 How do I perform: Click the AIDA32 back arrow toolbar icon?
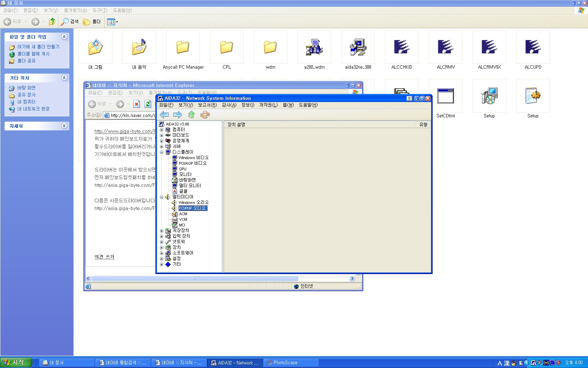(x=164, y=115)
